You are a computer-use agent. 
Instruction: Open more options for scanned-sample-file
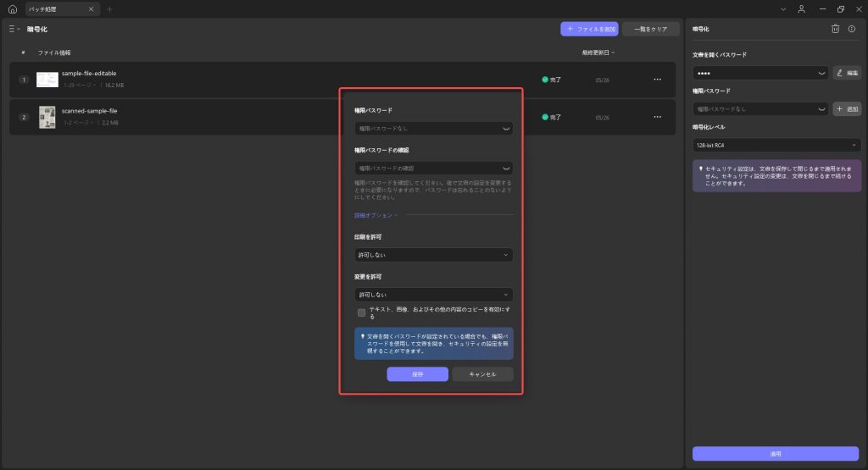click(657, 117)
